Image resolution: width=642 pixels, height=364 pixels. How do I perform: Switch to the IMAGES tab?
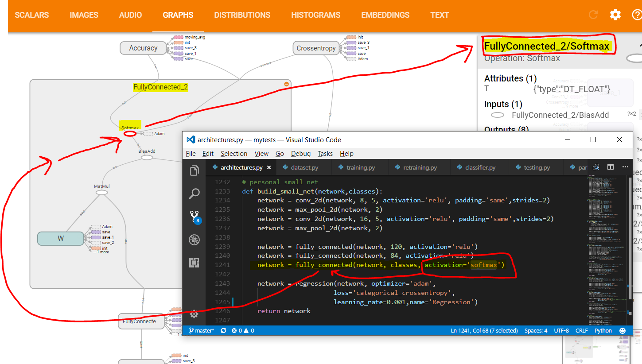84,15
